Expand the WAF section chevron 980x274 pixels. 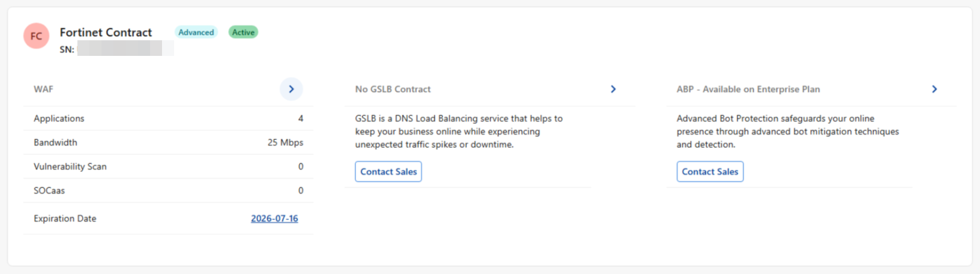pos(291,89)
